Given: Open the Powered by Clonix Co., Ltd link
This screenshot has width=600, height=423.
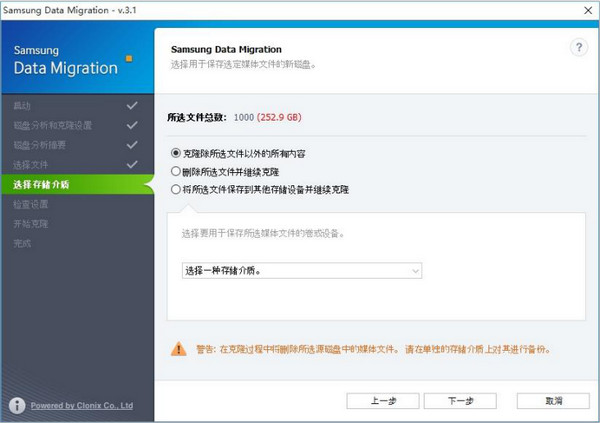Looking at the screenshot, I should click(82, 405).
